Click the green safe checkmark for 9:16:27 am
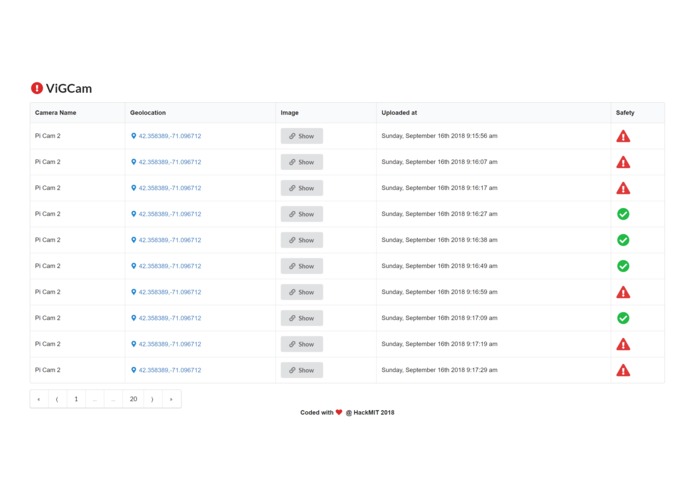Viewport: 695px width, 494px height. (x=623, y=214)
